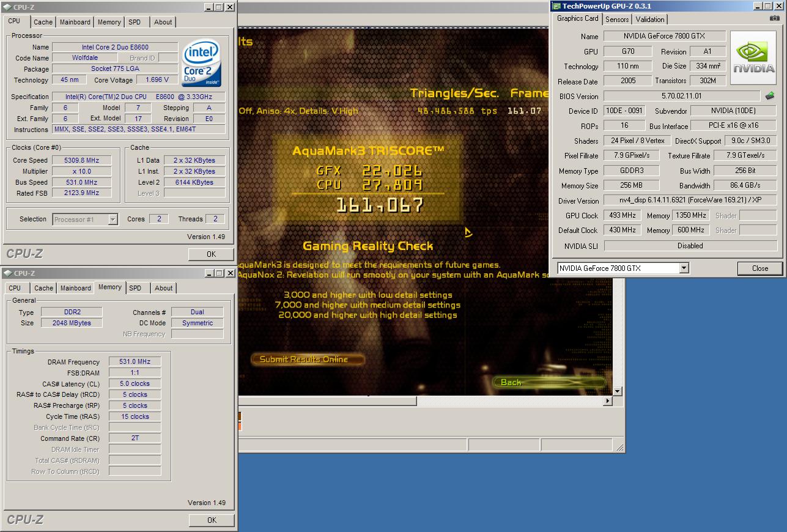Viewport: 787px width, 532px height.
Task: Click the Bandwidth 86.4 GB/s field
Action: 745,185
